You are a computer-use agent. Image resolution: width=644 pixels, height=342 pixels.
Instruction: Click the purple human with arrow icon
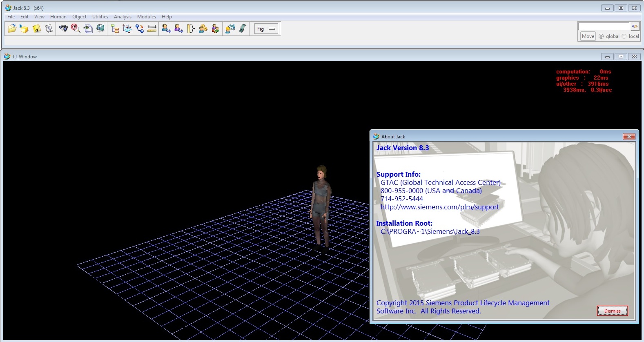click(178, 29)
